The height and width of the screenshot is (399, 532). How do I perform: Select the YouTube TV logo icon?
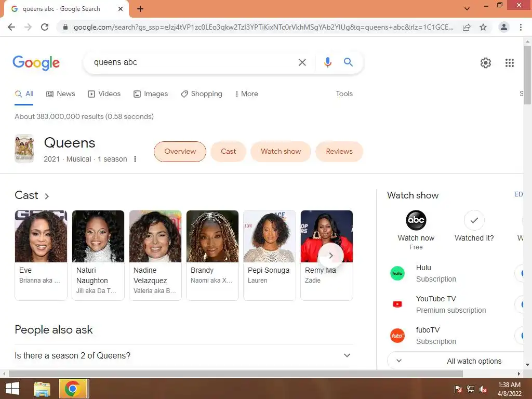coord(397,304)
